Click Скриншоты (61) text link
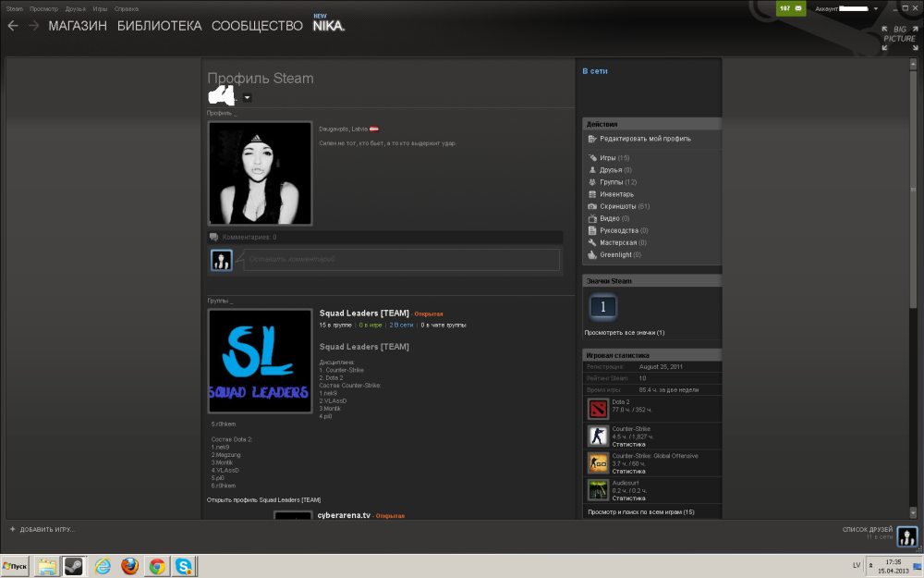Image resolution: width=924 pixels, height=578 pixels. click(x=625, y=206)
